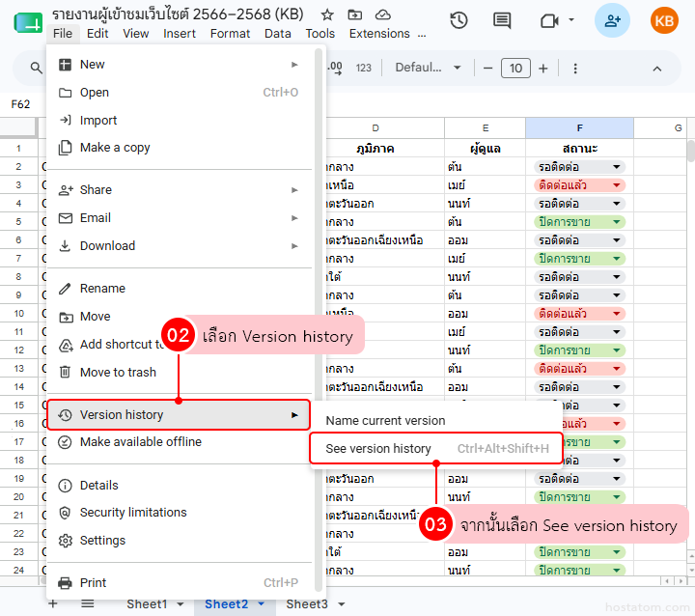Expand the New submenu

pos(180,65)
